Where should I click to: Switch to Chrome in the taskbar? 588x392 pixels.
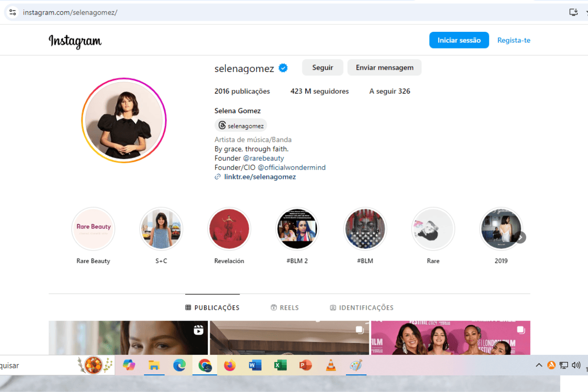(x=205, y=365)
